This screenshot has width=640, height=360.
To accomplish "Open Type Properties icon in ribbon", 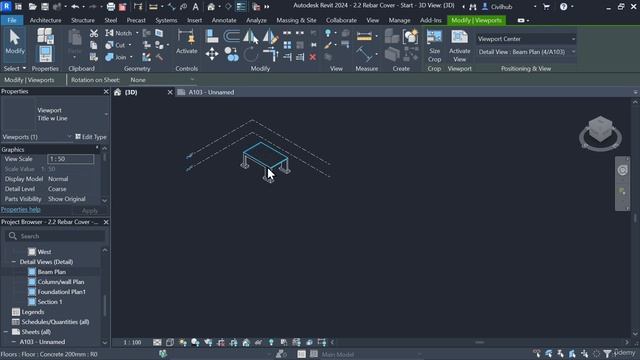I will point(45,36).
